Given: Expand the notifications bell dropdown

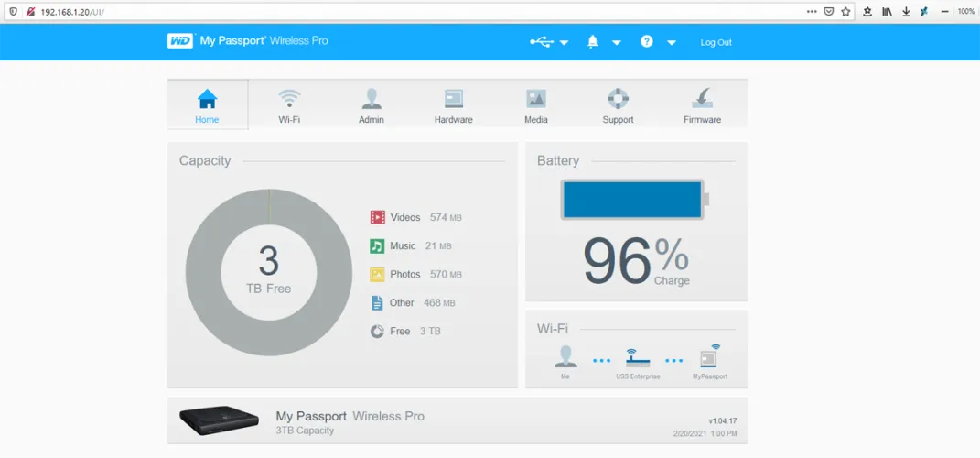Looking at the screenshot, I should pos(603,42).
